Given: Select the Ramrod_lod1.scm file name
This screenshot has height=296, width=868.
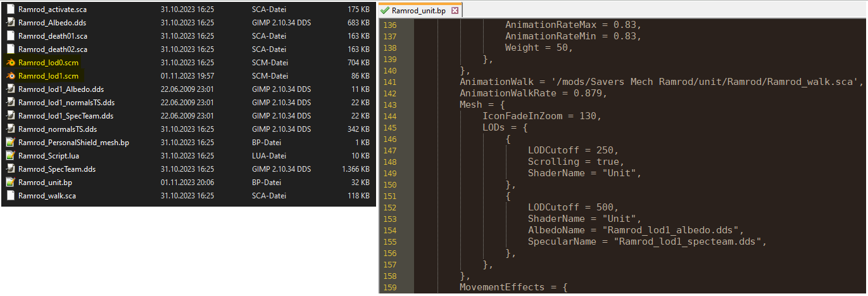Looking at the screenshot, I should coord(49,75).
